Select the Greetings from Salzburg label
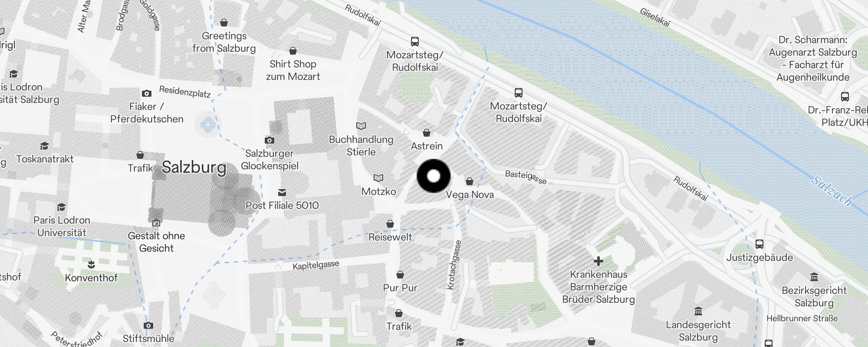The image size is (868, 347). click(224, 42)
